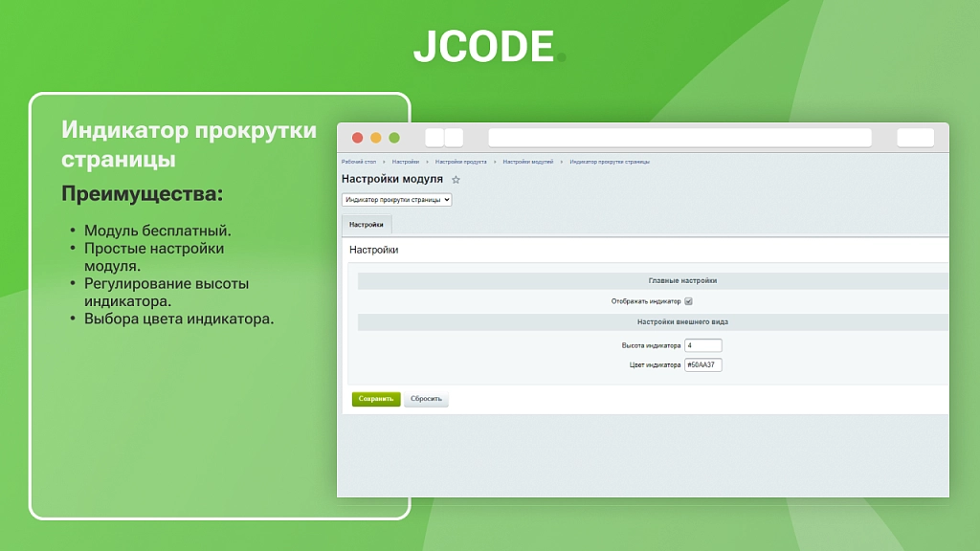Click the yellow minimize window dot
The height and width of the screenshot is (551, 980).
375,138
